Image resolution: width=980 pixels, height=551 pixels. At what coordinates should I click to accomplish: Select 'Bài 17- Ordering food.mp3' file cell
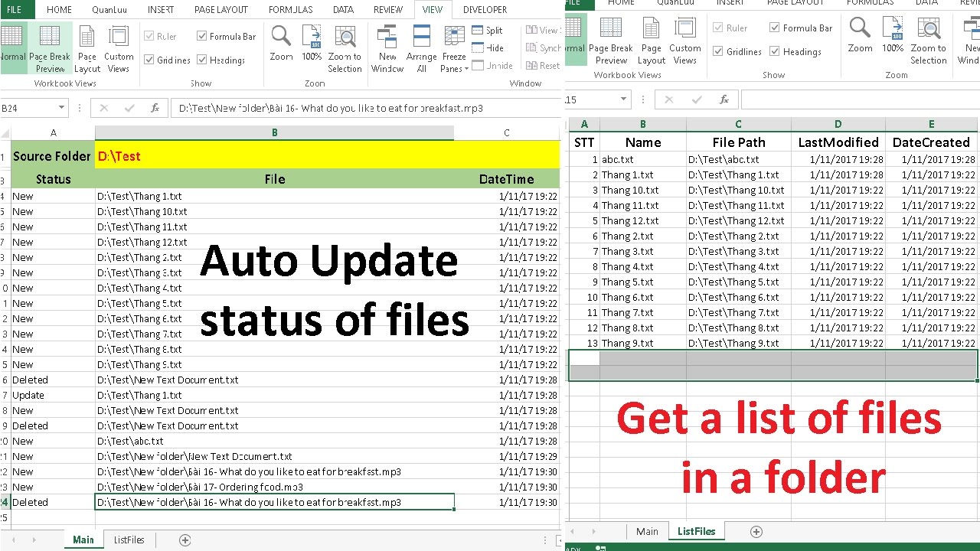coord(274,487)
